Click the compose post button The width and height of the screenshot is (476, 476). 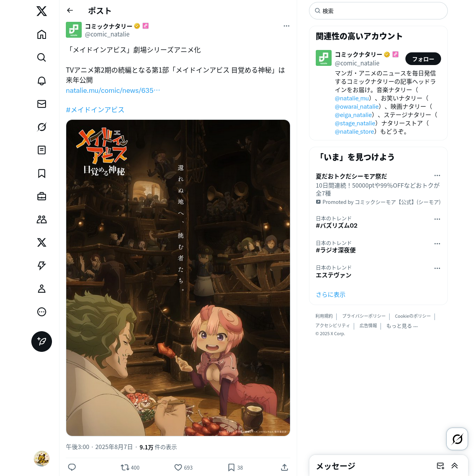point(42,342)
